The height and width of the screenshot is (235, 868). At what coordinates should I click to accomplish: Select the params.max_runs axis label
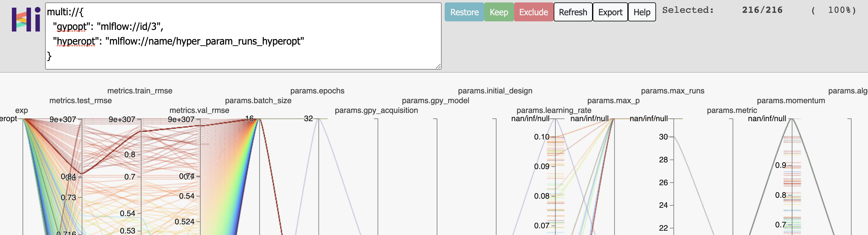(x=672, y=91)
